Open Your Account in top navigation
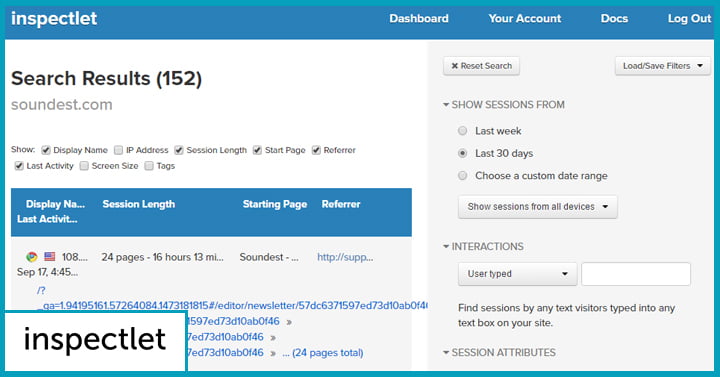Screen dimensions: 720x377 524,18
